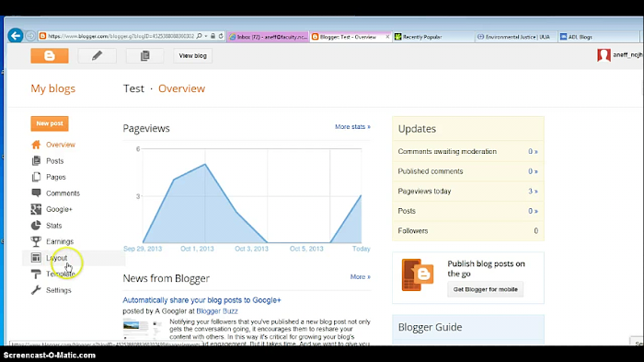This screenshot has width=644, height=362.
Task: Click the search magnifier in address bar
Action: point(200,36)
